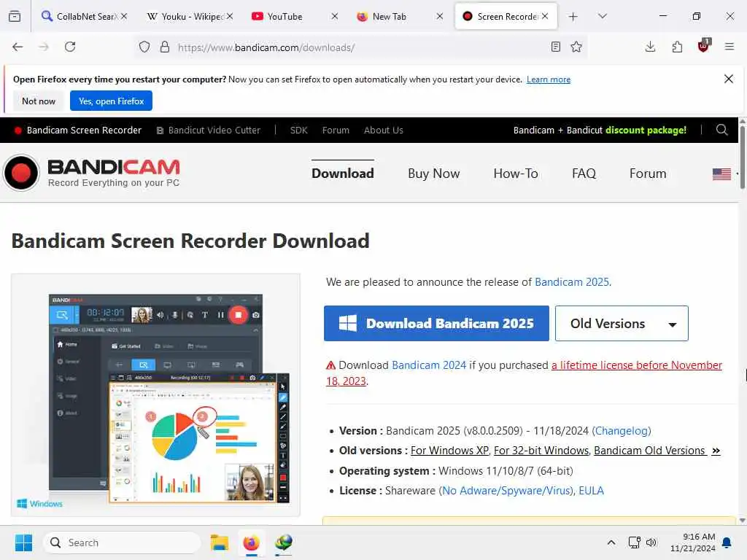Image resolution: width=747 pixels, height=560 pixels.
Task: Show hidden system tray icons
Action: click(x=611, y=542)
